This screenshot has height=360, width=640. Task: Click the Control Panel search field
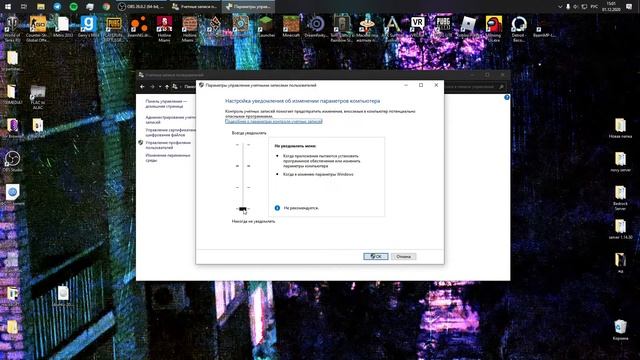475,87
